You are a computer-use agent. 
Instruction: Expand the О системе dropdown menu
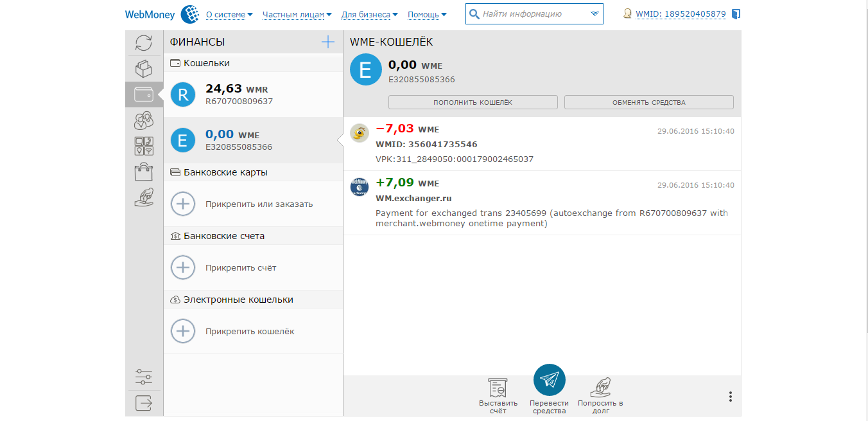(x=229, y=14)
